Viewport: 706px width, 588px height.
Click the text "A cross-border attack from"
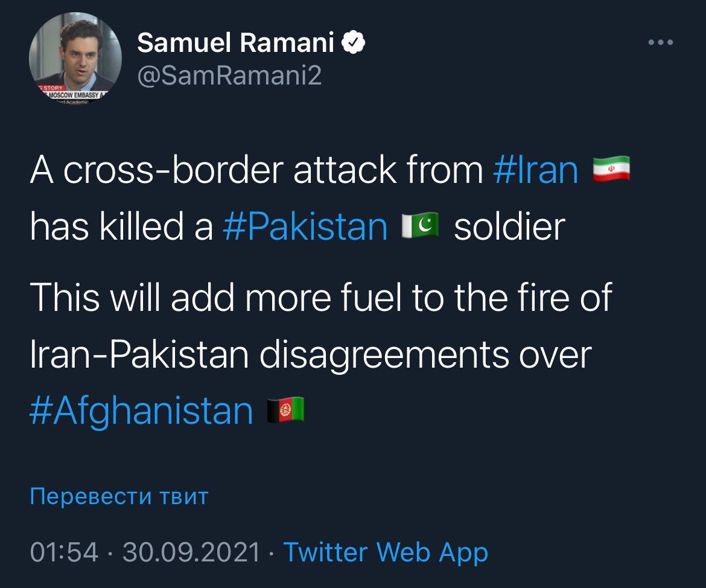pyautogui.click(x=256, y=170)
